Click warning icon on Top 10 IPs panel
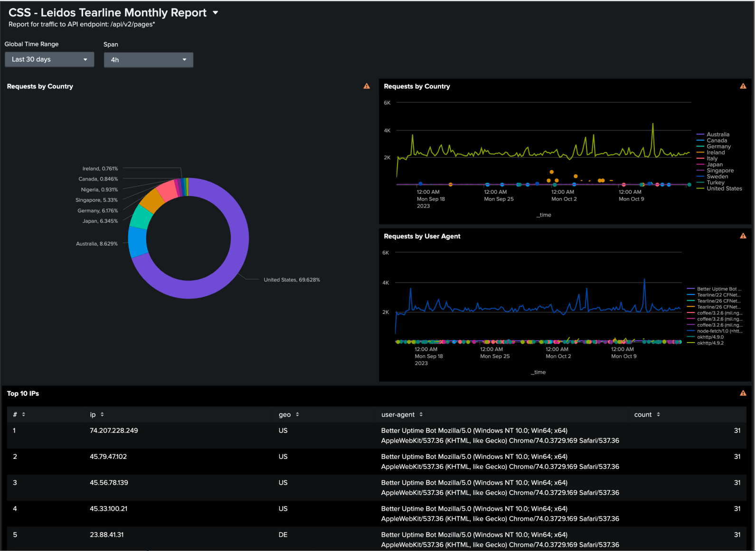This screenshot has width=756, height=551. pos(743,393)
